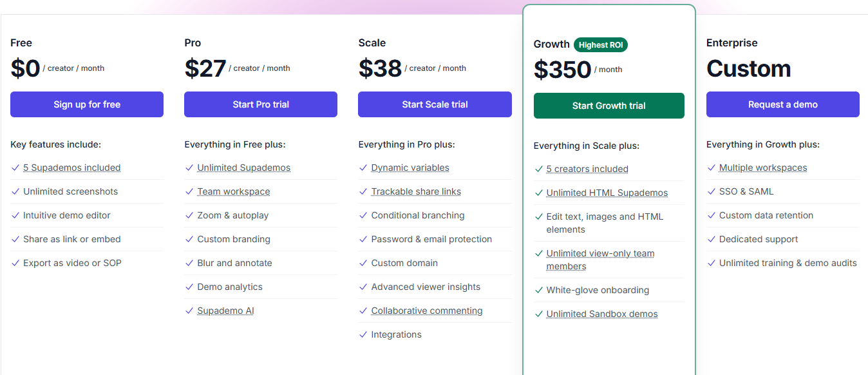Click the Request a demo button
The height and width of the screenshot is (375, 868).
tap(782, 104)
